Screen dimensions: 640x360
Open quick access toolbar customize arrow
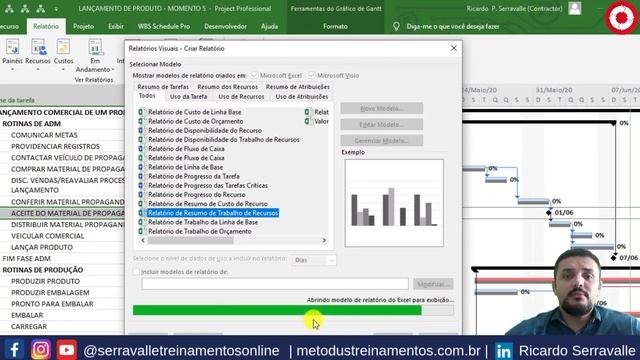point(56,9)
